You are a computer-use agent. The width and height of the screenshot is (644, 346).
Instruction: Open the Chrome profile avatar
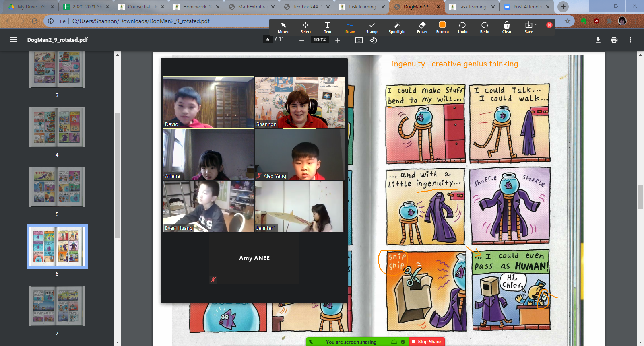point(622,21)
